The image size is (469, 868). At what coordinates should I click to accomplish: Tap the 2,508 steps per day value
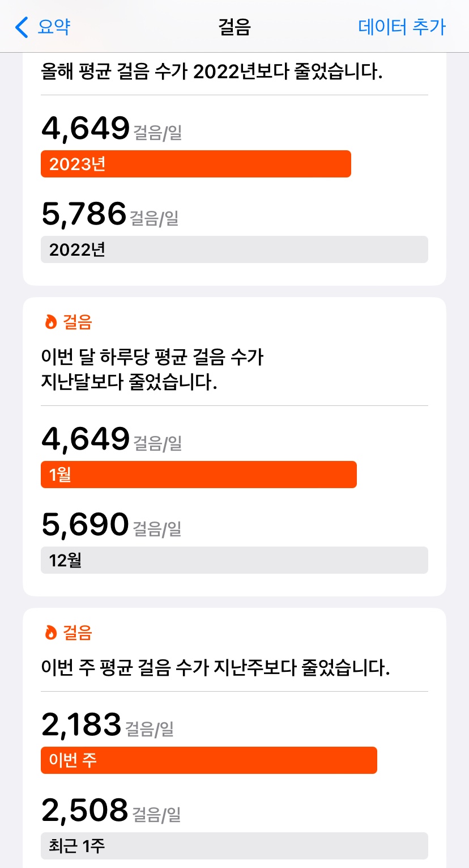pyautogui.click(x=85, y=811)
